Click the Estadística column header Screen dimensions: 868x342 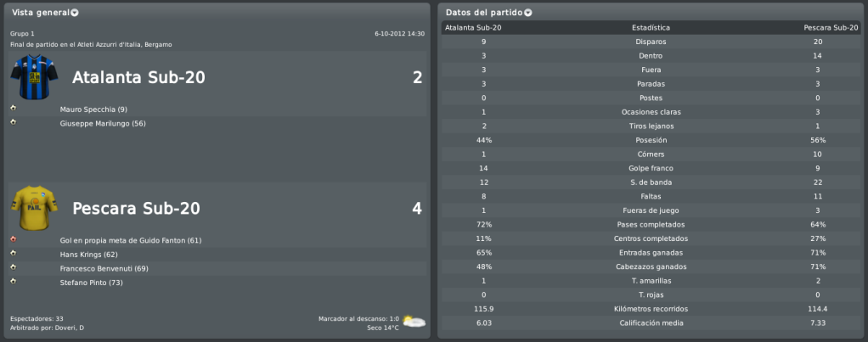[651, 28]
